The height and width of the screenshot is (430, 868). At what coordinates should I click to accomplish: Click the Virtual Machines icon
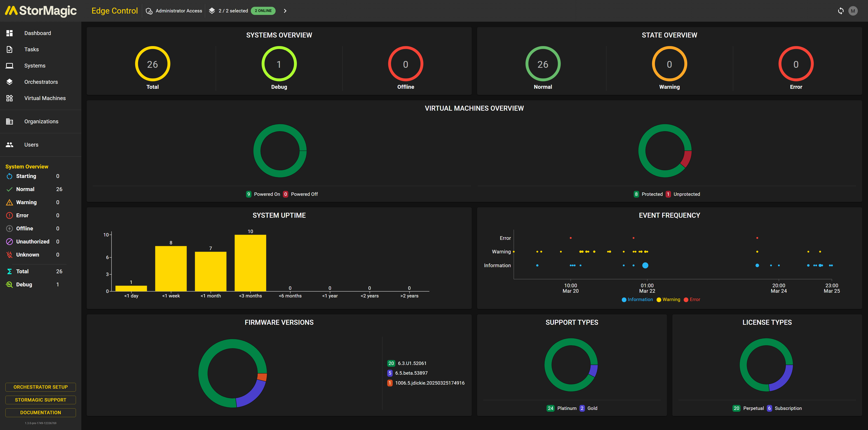pos(9,98)
